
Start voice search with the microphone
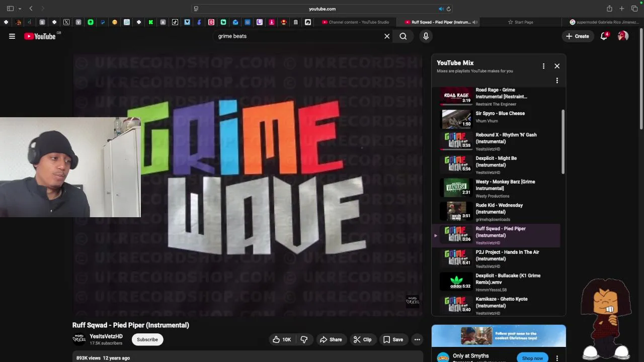[426, 36]
